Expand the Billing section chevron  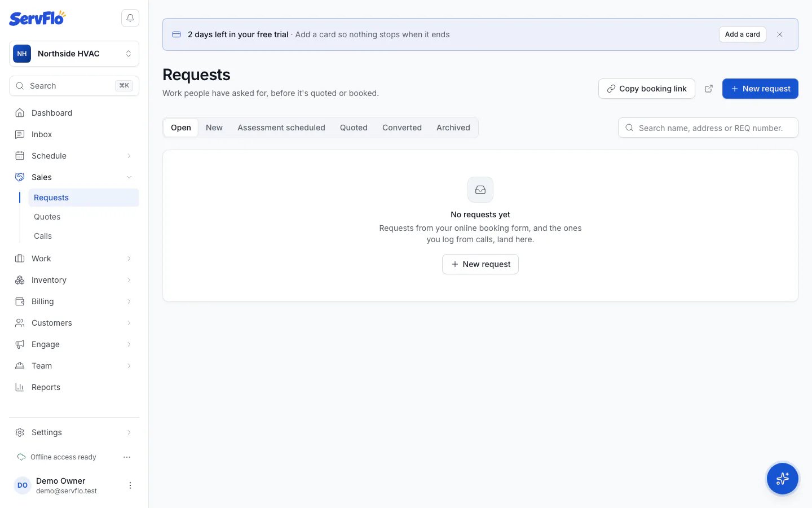pos(129,301)
